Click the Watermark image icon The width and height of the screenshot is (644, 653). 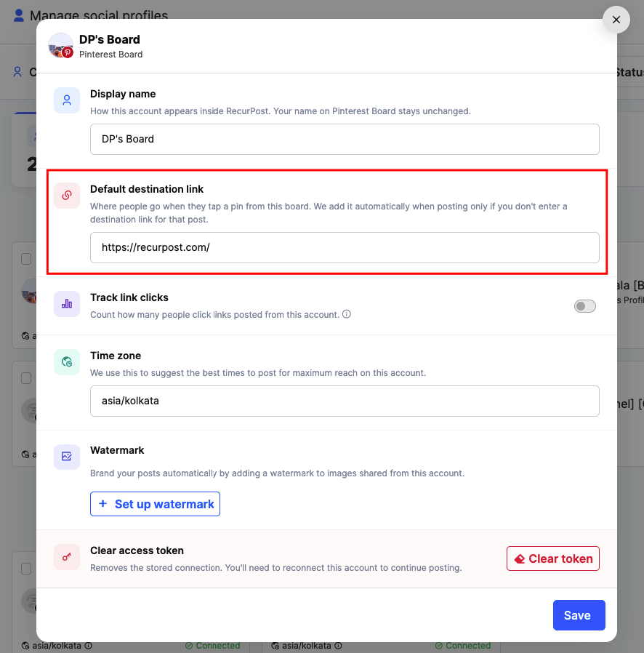tap(67, 457)
